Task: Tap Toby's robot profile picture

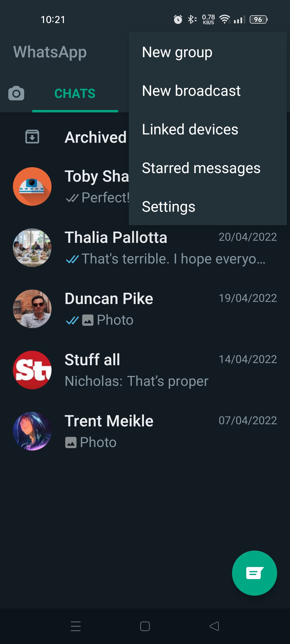Action: coord(32,186)
